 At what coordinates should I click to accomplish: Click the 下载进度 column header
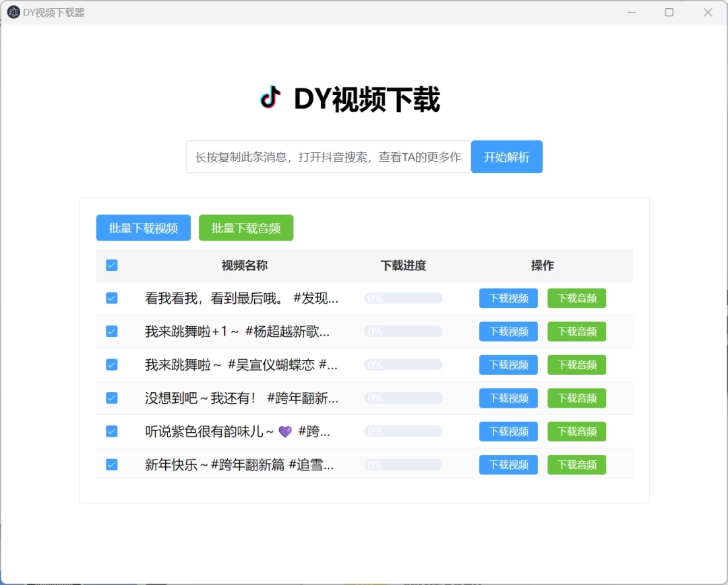pos(403,266)
